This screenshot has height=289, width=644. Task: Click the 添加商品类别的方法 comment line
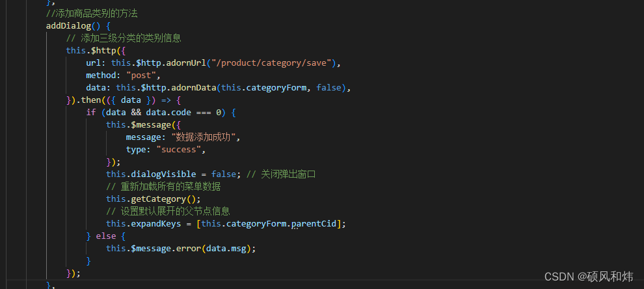click(92, 14)
